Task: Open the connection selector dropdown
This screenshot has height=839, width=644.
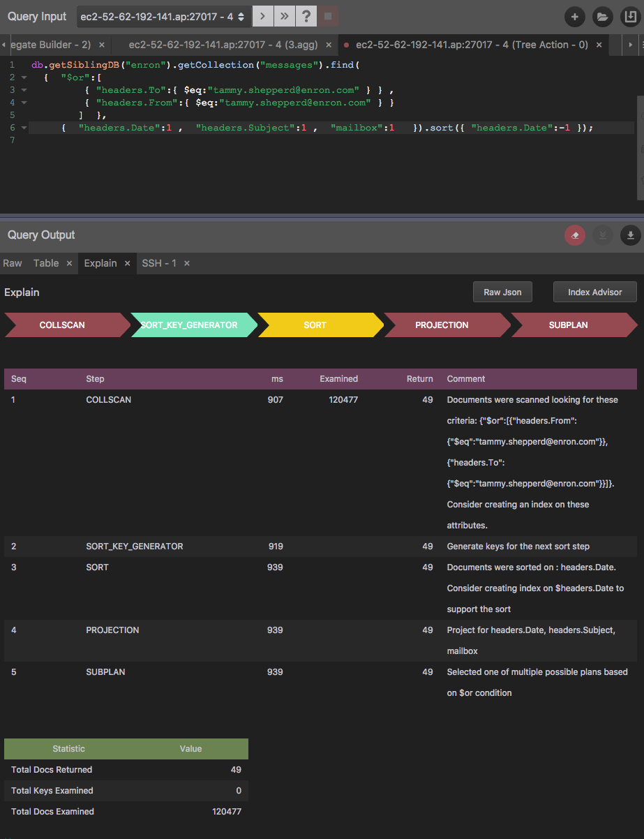Action: (x=240, y=16)
